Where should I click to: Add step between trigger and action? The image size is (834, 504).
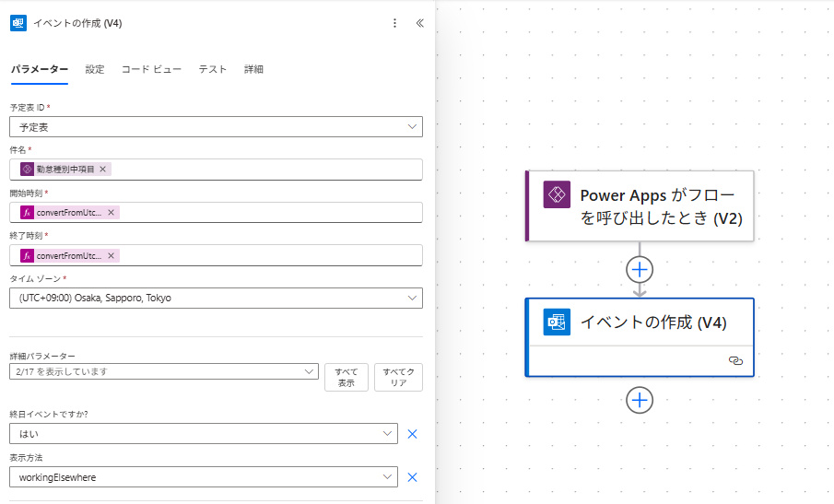point(640,270)
